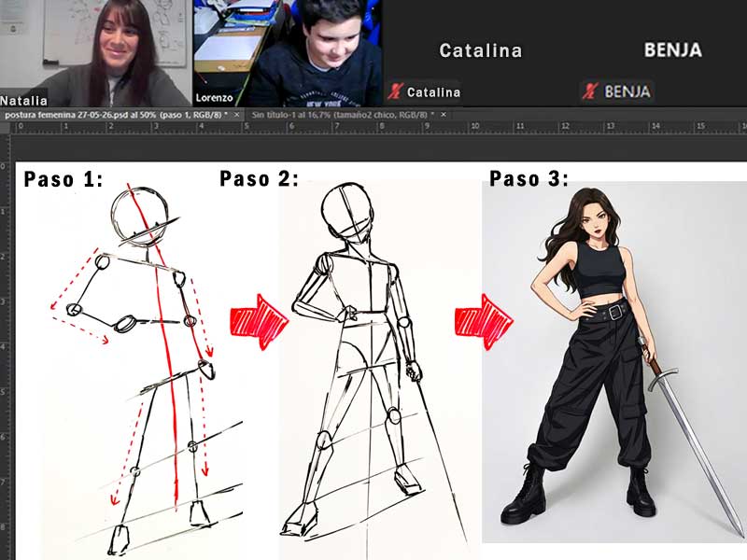This screenshot has width=747, height=560.
Task: Click the 'Paso 1:' heading on canvas
Action: [x=63, y=180]
